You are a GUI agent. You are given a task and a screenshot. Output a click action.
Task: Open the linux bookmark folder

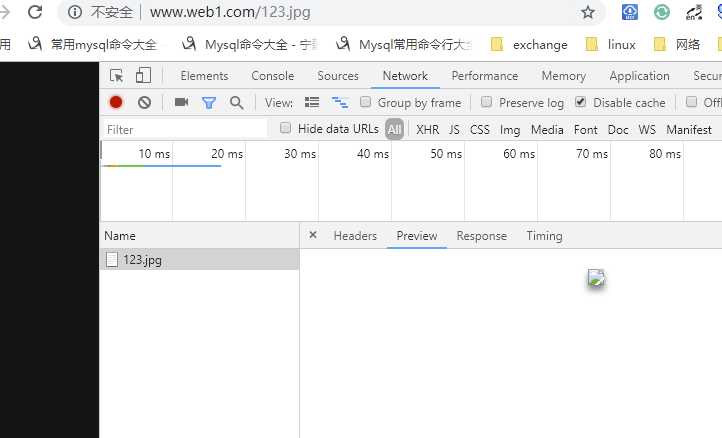pyautogui.click(x=611, y=45)
